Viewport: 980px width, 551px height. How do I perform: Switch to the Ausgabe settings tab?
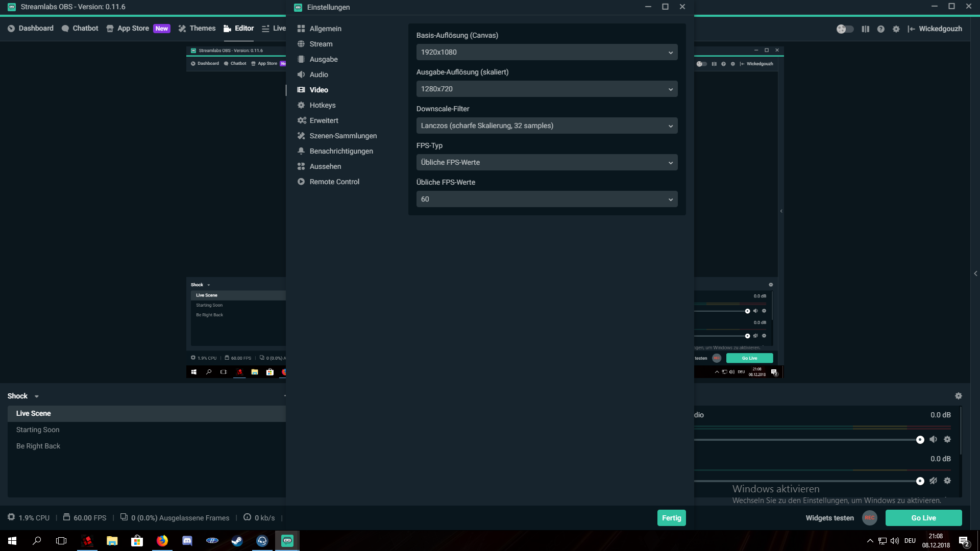(323, 59)
